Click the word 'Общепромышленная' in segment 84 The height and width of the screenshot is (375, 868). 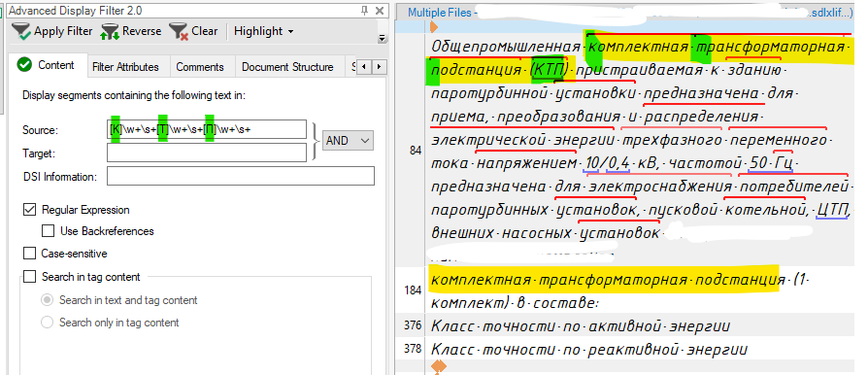point(505,47)
